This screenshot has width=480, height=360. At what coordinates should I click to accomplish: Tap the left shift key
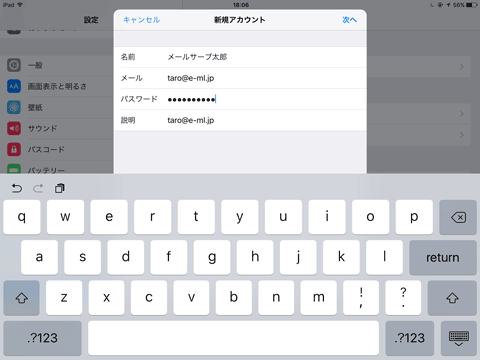click(x=22, y=298)
